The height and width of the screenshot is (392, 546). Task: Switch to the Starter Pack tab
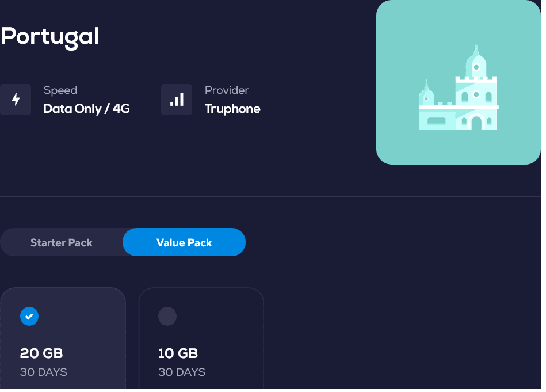(62, 242)
